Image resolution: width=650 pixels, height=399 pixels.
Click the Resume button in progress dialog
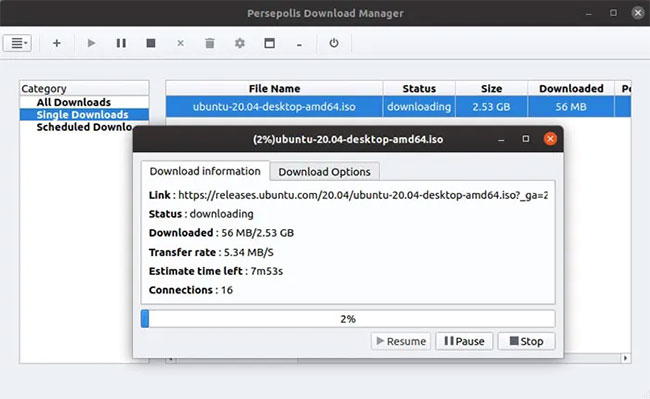(401, 341)
